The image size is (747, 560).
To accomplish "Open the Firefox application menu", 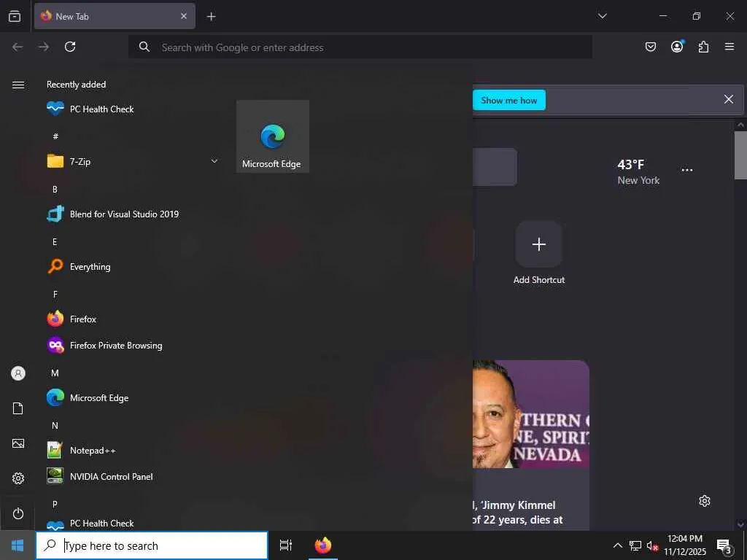I will click(x=729, y=47).
